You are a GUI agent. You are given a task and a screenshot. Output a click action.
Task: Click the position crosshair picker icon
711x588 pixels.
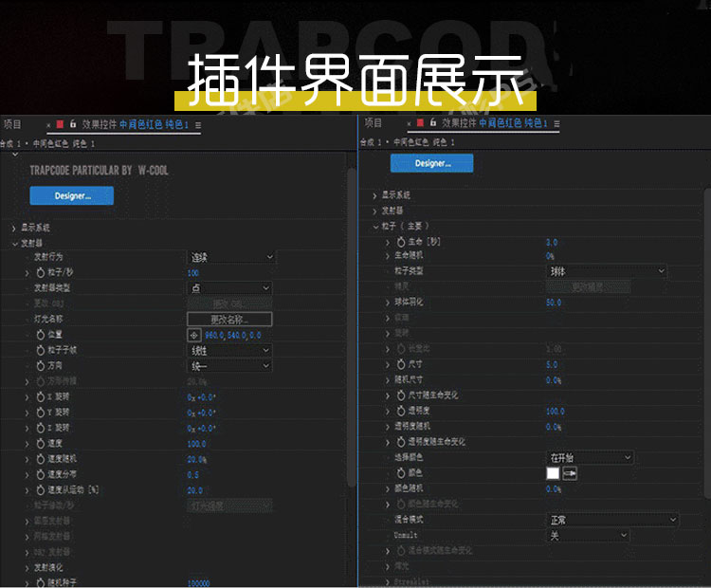click(194, 336)
